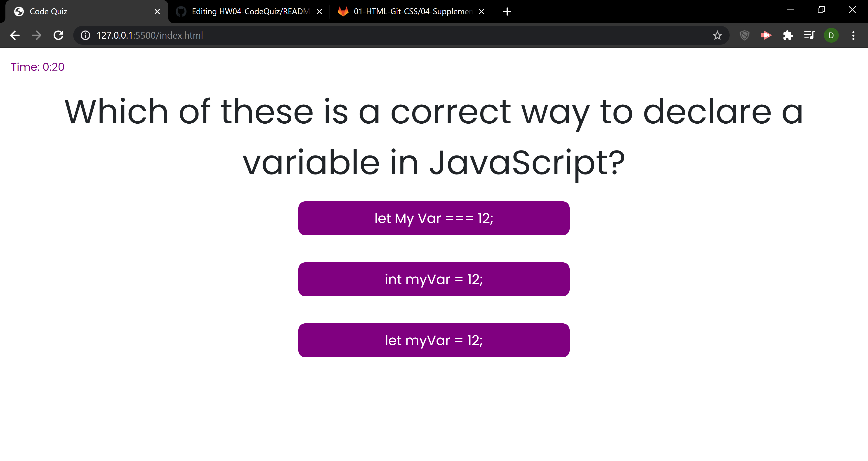Bookmark the page with the star icon
The width and height of the screenshot is (868, 461).
[717, 35]
